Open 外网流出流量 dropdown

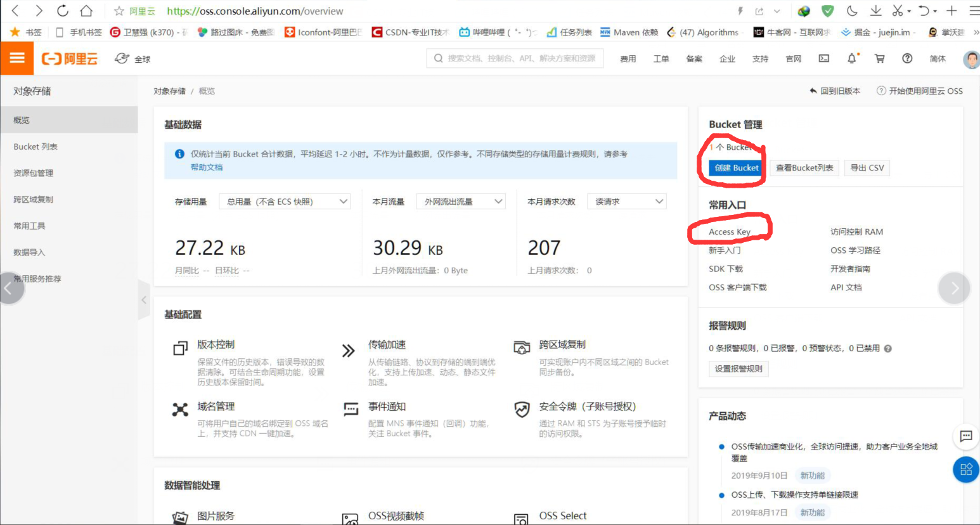pos(461,202)
